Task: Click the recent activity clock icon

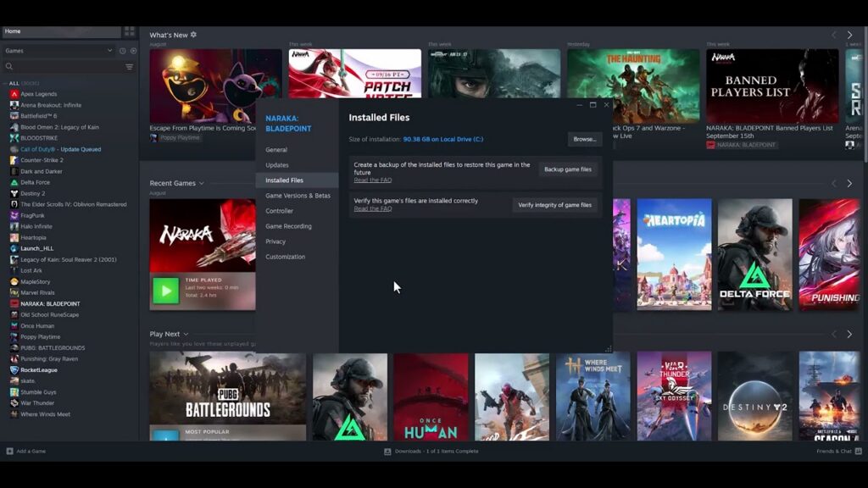Action: click(122, 51)
